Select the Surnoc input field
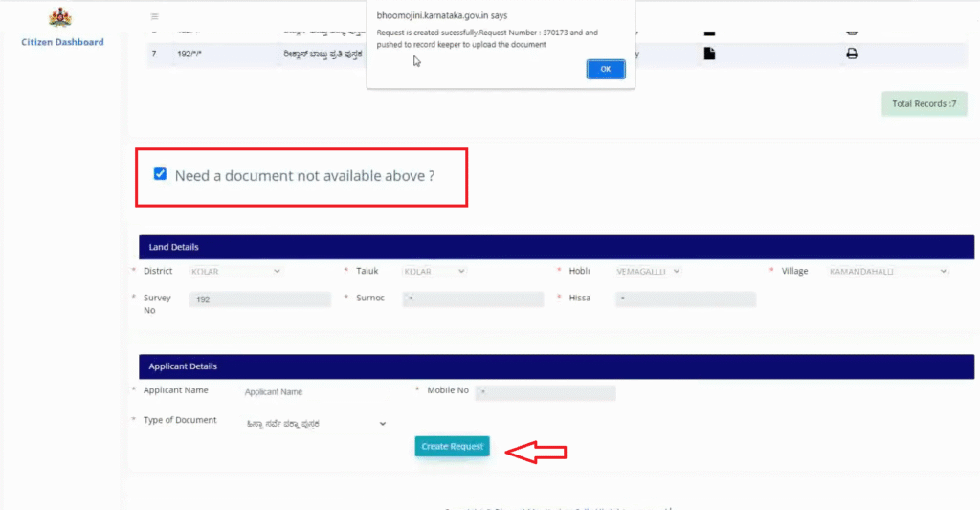The width and height of the screenshot is (980, 510). coord(473,299)
